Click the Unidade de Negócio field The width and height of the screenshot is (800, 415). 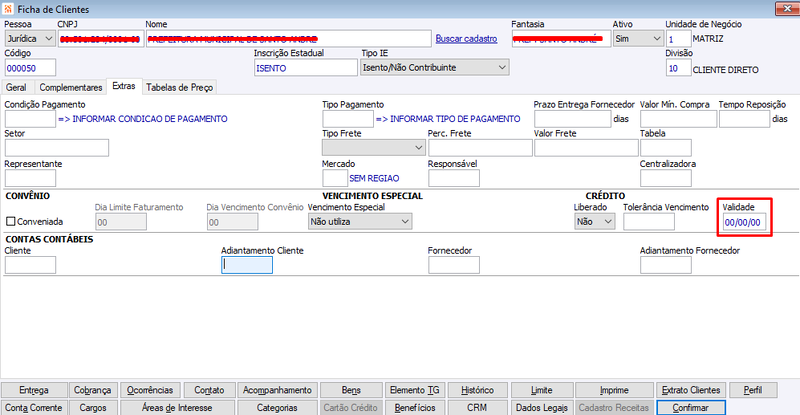pos(678,39)
